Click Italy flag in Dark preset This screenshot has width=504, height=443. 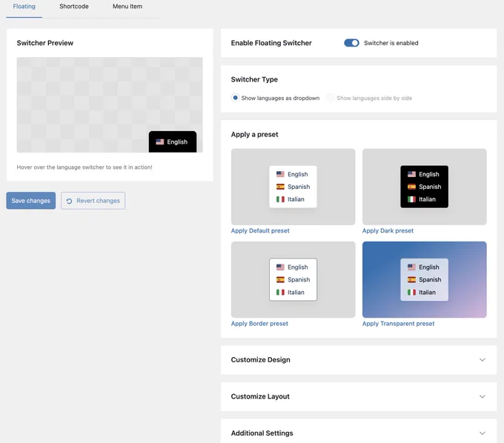tap(412, 199)
